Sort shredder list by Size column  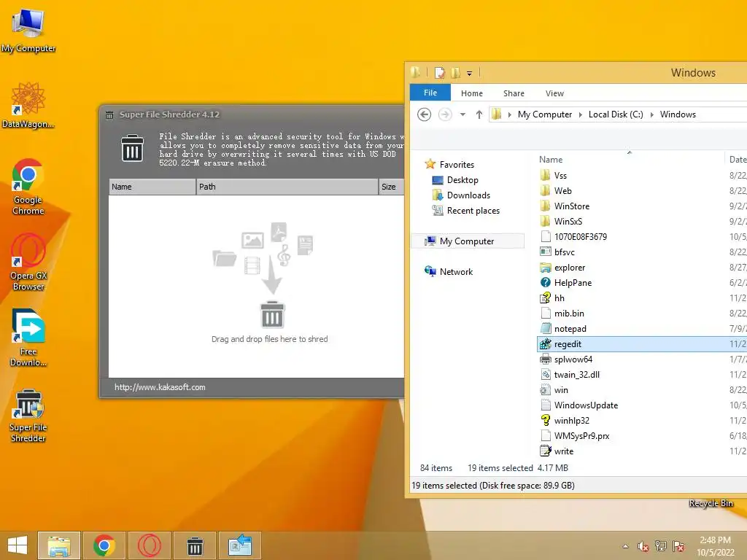391,187
